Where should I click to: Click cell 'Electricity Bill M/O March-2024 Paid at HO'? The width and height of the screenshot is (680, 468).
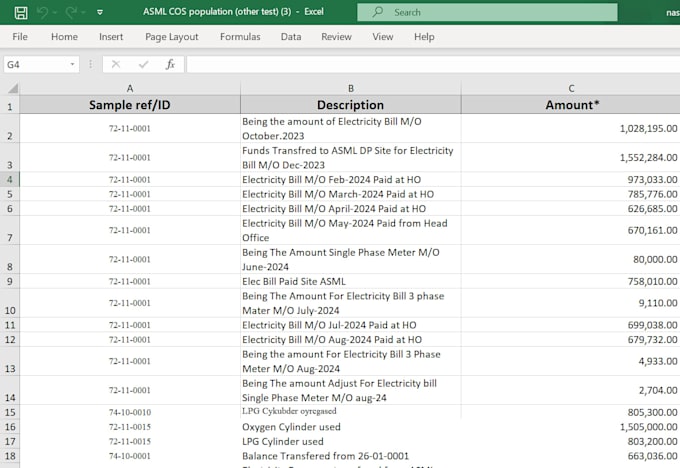click(350, 194)
